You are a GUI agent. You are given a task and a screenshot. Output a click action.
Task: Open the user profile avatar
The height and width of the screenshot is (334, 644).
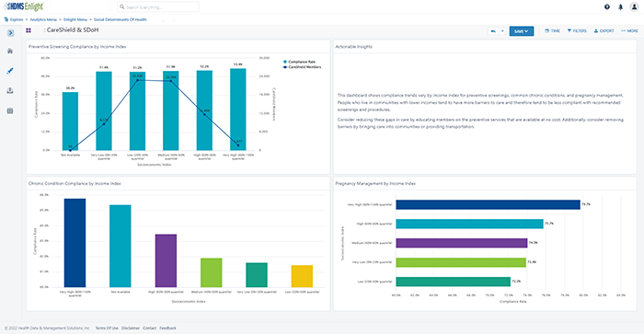(x=634, y=7)
